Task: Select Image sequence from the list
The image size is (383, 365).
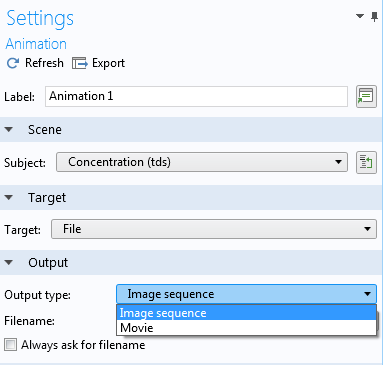Action: (246, 313)
